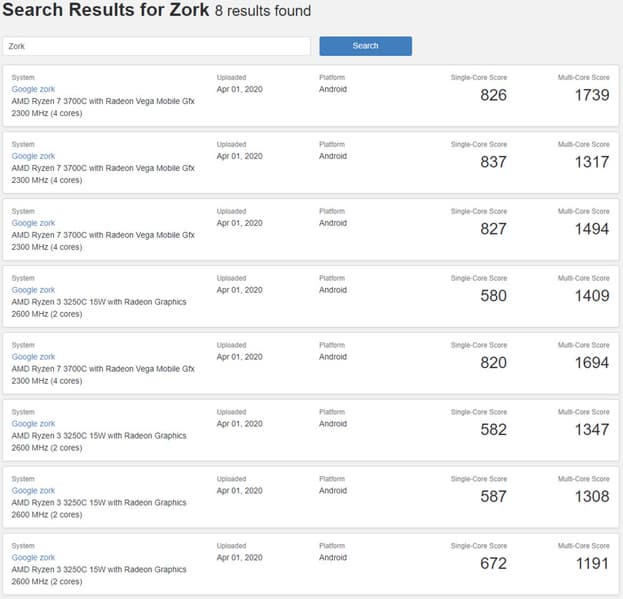Open Google zork result scoring 837 single-core

click(33, 156)
